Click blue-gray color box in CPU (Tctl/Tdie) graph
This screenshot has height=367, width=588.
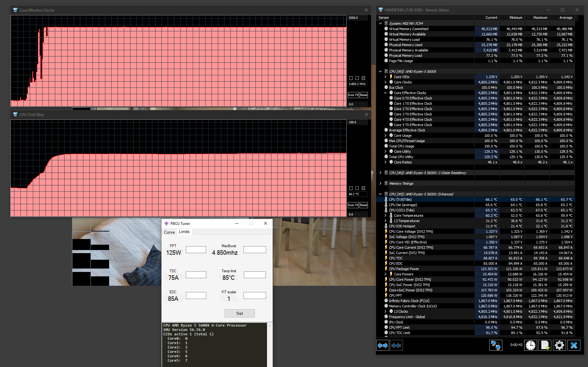[363, 188]
